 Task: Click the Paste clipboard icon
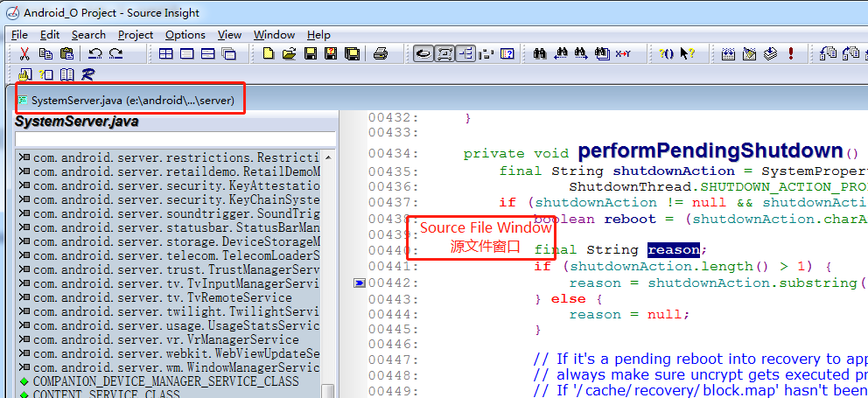pos(66,53)
